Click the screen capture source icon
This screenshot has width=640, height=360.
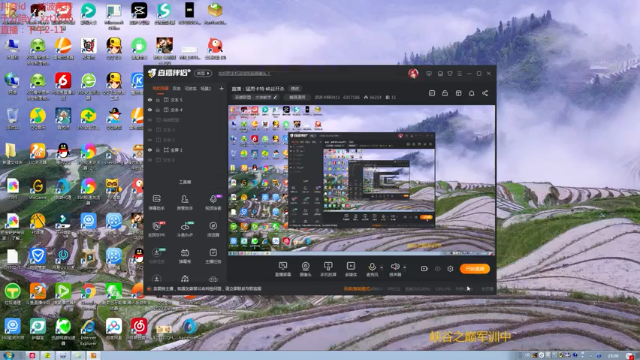[282, 267]
